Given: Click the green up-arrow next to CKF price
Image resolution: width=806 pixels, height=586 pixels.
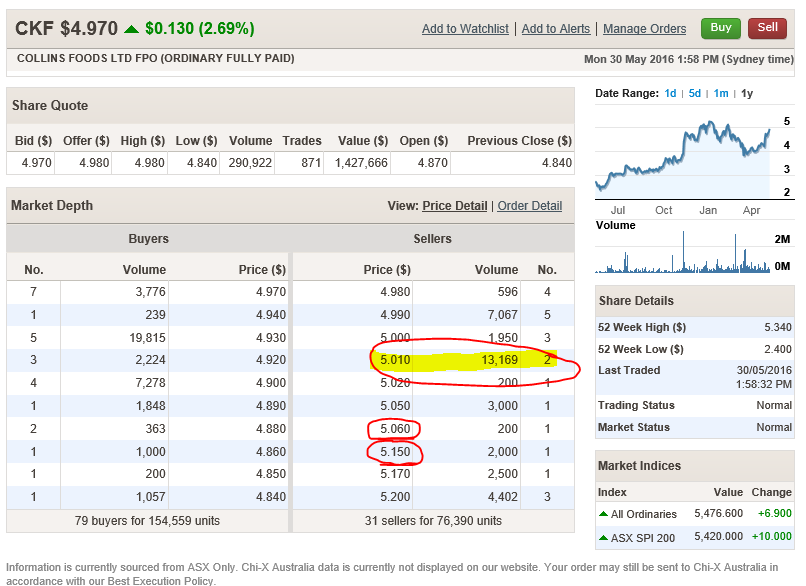Looking at the screenshot, I should click(x=132, y=29).
